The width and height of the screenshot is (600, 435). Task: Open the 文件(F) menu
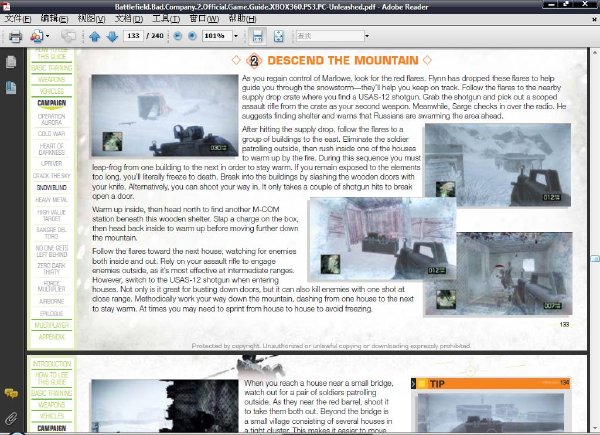click(x=18, y=18)
